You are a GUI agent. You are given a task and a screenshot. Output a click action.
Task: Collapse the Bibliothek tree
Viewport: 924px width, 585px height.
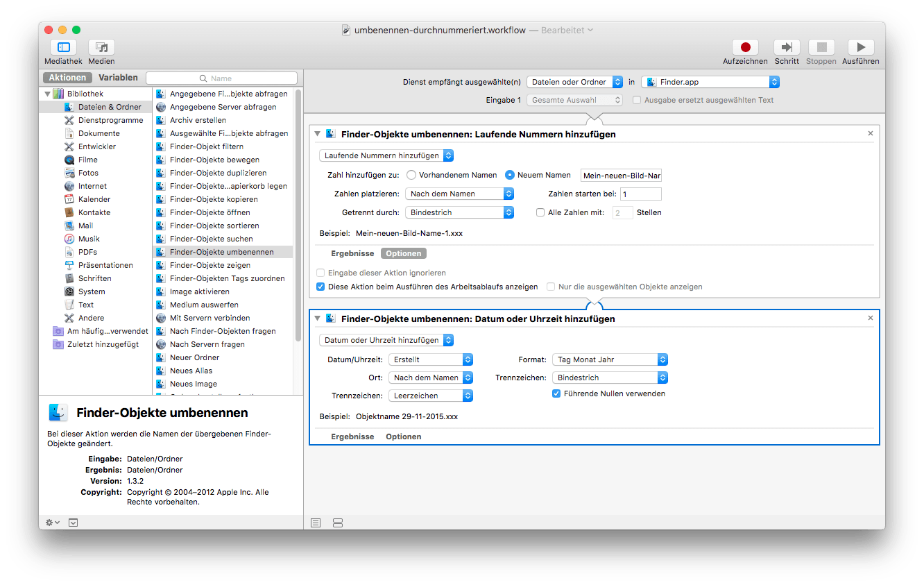click(x=48, y=94)
